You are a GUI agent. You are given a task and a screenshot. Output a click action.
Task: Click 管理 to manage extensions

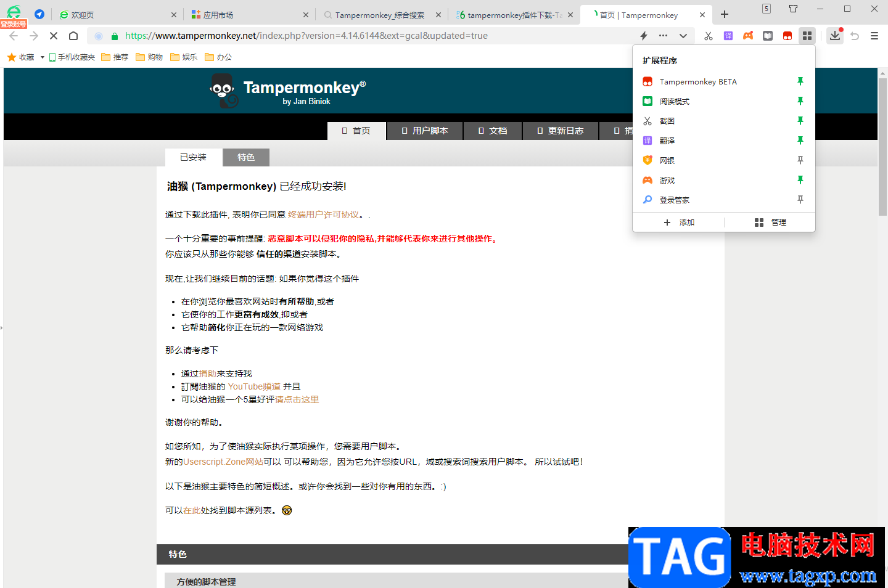770,223
